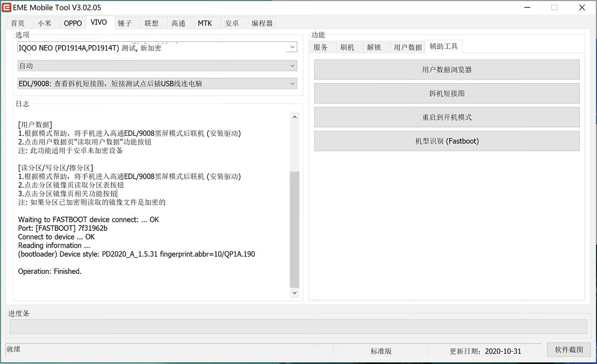
Task: Click the log scrollbar thumb
Action: [x=294, y=229]
